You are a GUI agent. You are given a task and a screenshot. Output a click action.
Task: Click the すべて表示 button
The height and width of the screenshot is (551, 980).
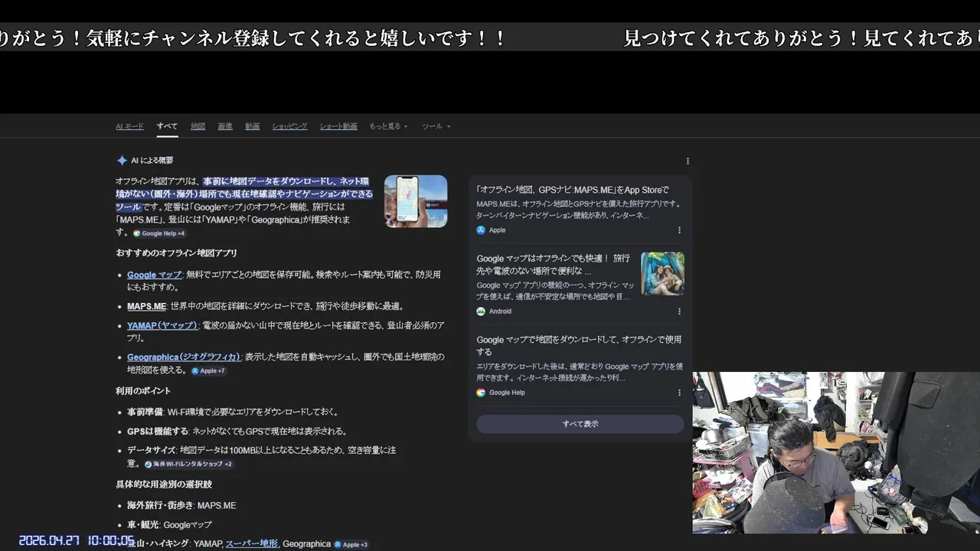pyautogui.click(x=580, y=424)
